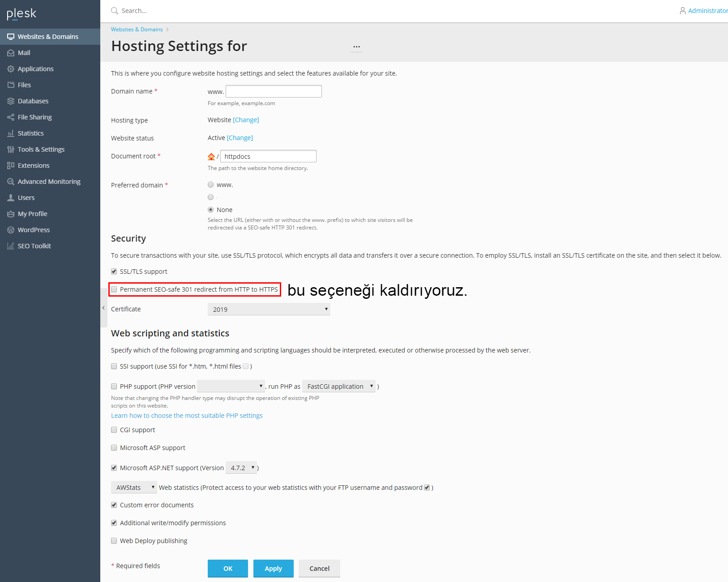Click the Domain name input field
Screen dimensions: 728x582
(x=274, y=91)
